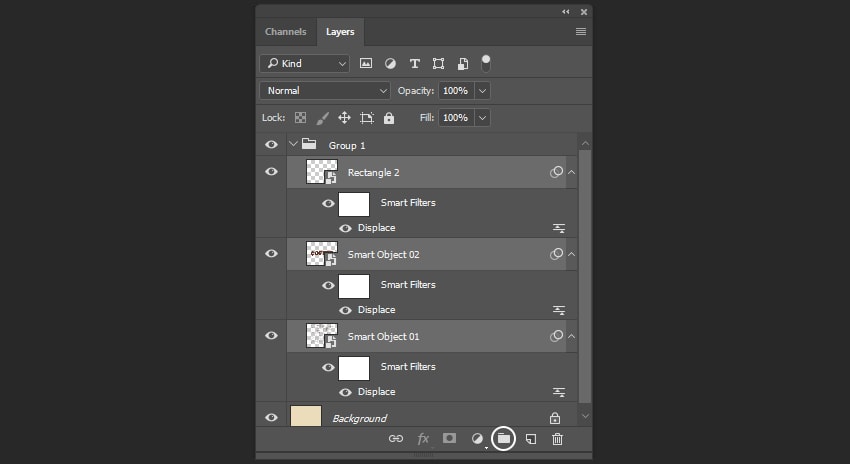Select filter mask thumbnail under Smart Object 02

354,286
